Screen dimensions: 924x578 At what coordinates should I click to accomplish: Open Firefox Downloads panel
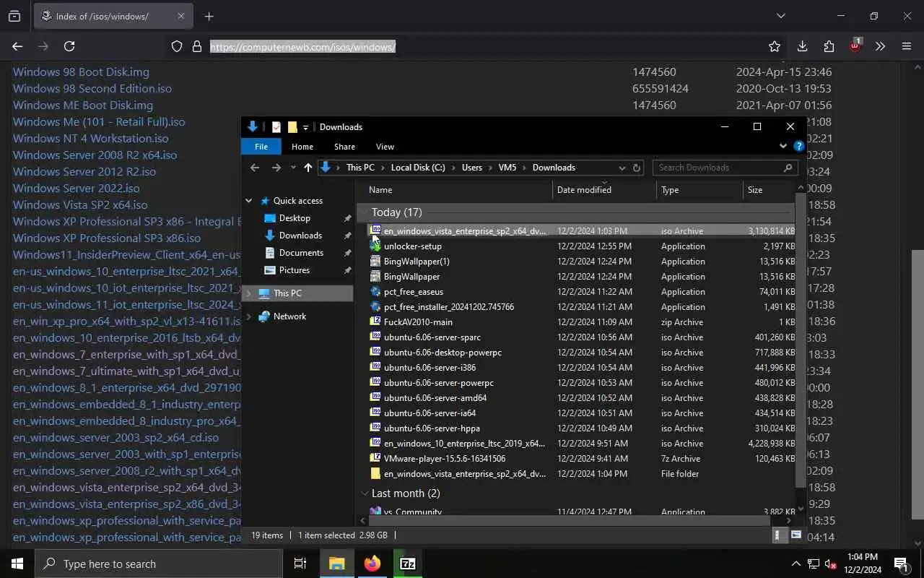[802, 46]
